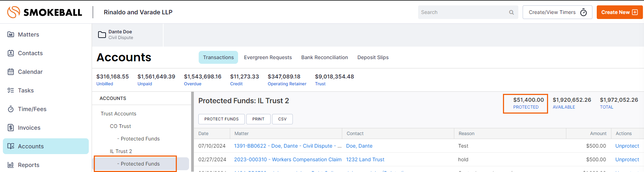Click the Overdue total link
This screenshot has height=172, width=644.
193,84
